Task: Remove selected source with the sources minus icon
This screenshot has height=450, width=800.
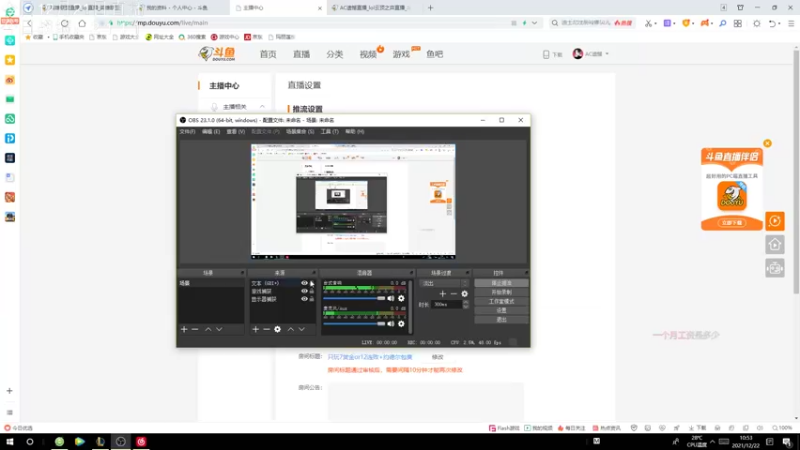Action: (x=266, y=329)
